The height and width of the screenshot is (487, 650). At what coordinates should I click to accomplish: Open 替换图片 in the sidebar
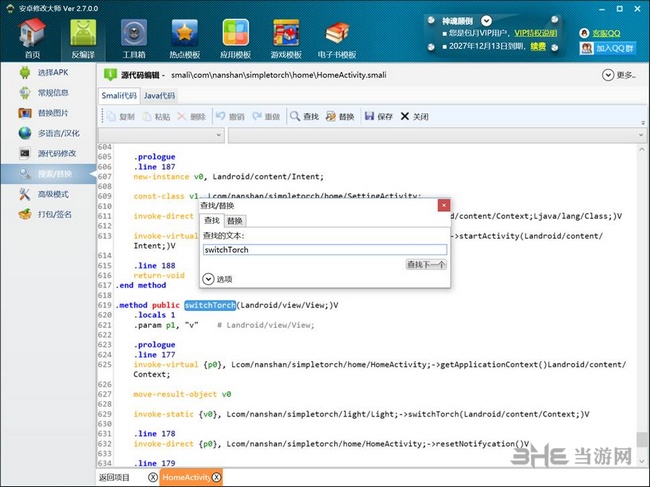point(48,113)
